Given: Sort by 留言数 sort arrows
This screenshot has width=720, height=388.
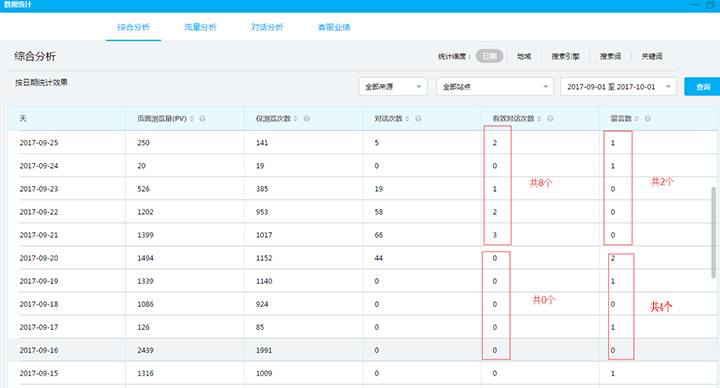Looking at the screenshot, I should click(x=636, y=118).
